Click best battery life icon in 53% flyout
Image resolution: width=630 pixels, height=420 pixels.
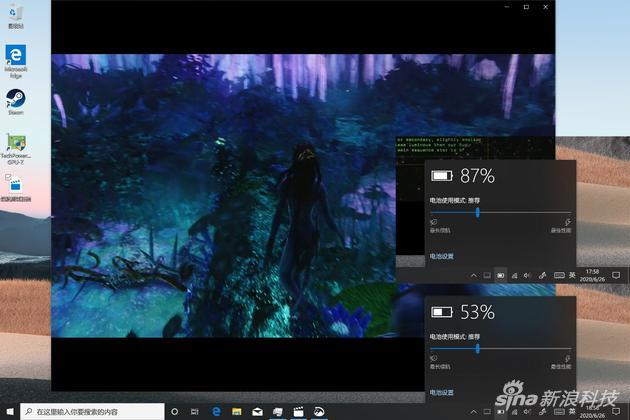434,358
